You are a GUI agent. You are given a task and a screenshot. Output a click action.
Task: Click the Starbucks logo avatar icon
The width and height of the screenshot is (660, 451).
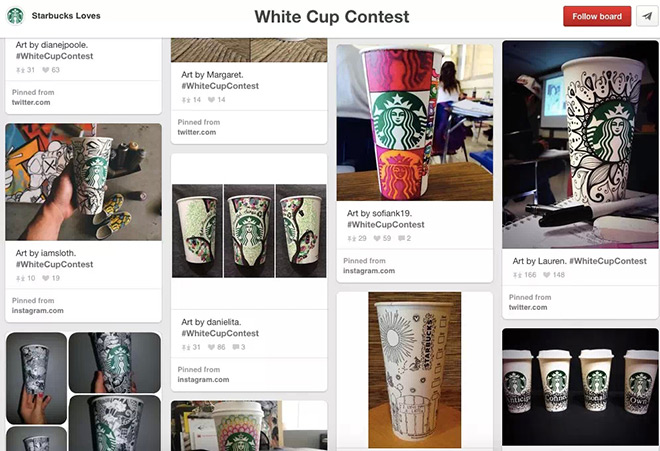[15, 16]
